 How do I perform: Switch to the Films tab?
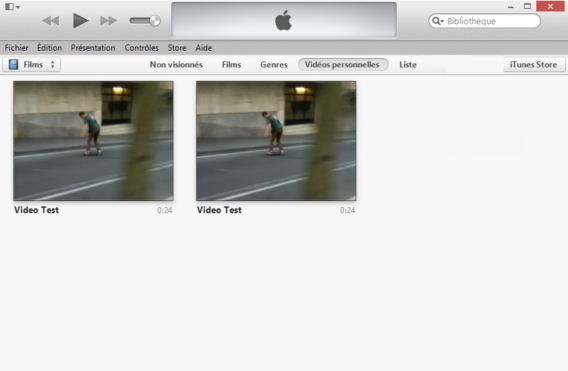click(x=231, y=64)
